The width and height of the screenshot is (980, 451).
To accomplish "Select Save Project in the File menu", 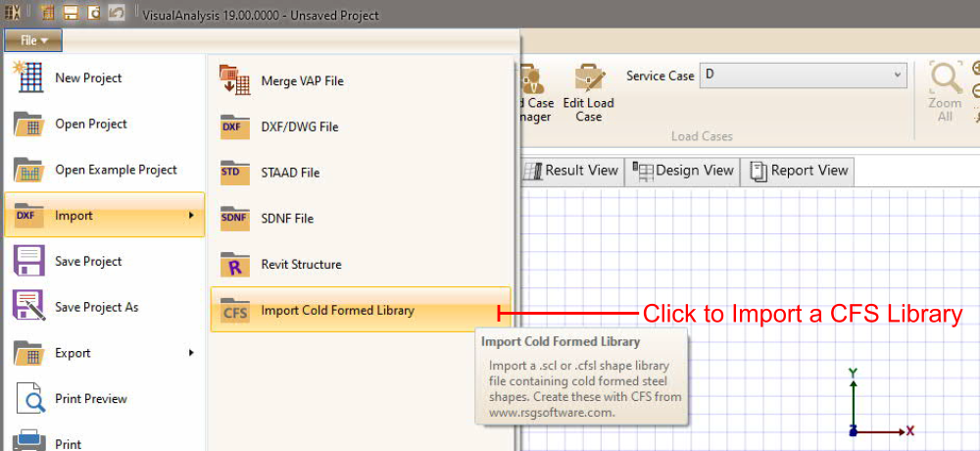I will pyautogui.click(x=105, y=261).
